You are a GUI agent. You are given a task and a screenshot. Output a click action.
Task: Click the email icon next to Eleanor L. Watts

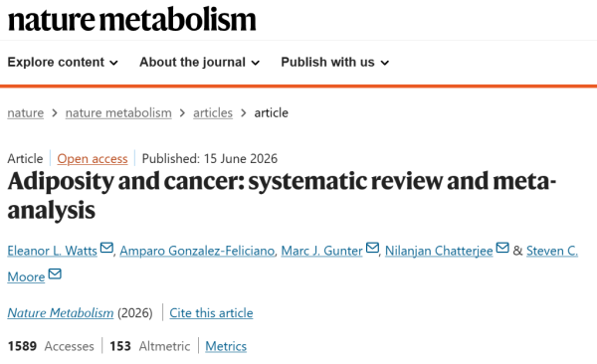coord(106,248)
